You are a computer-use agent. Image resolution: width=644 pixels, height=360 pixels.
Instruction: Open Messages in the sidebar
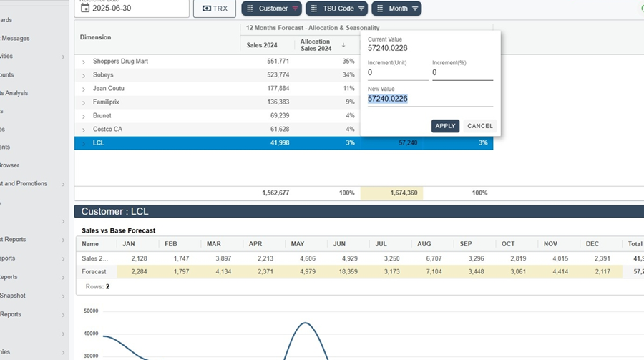coord(15,38)
